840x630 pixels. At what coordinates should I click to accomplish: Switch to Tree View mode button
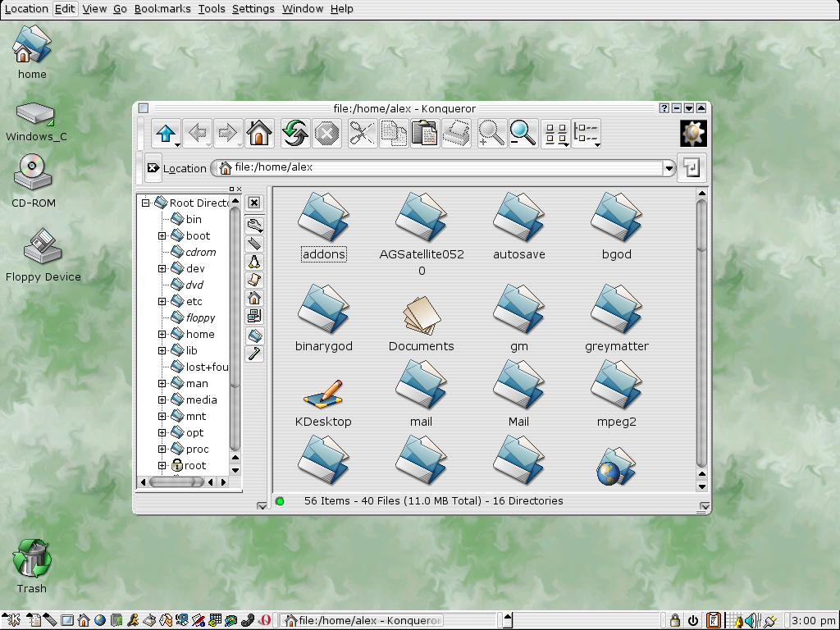[586, 134]
